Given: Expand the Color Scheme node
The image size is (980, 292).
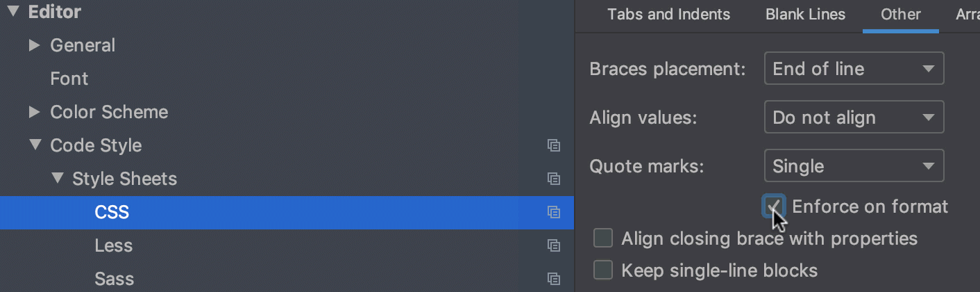Looking at the screenshot, I should 34,112.
